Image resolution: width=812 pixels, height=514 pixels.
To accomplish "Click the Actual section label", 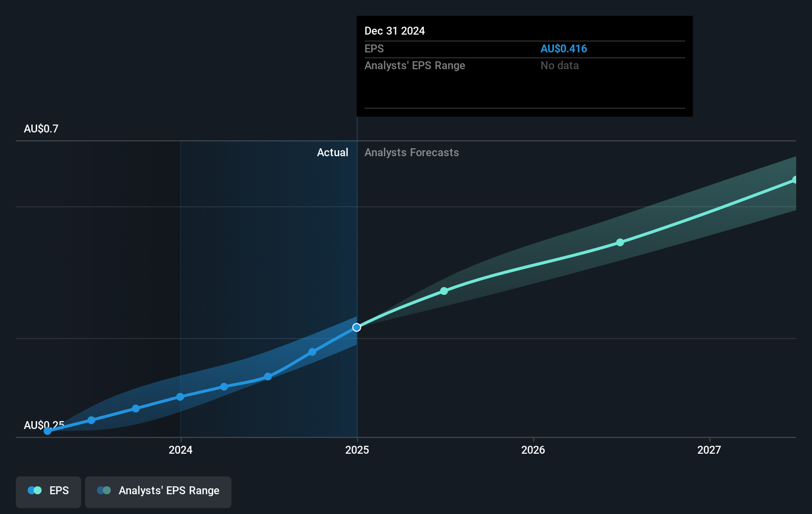I will click(332, 153).
